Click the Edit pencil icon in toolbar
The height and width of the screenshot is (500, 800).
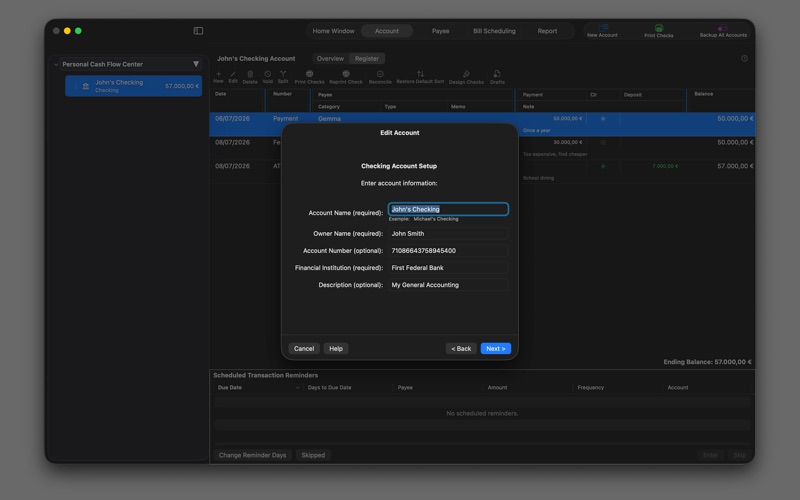coord(233,74)
